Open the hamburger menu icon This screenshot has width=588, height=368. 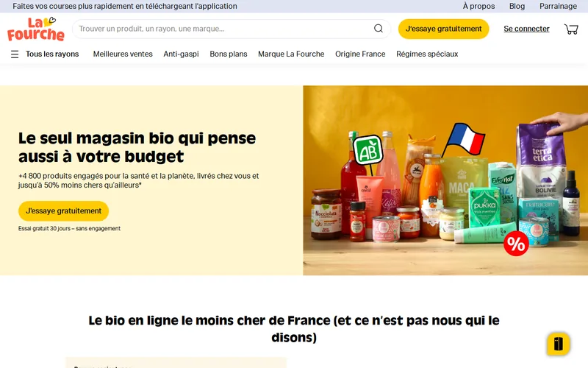click(x=15, y=54)
